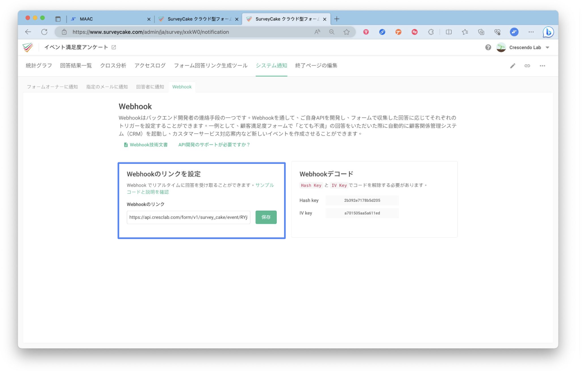Select the IV key value field

(362, 213)
